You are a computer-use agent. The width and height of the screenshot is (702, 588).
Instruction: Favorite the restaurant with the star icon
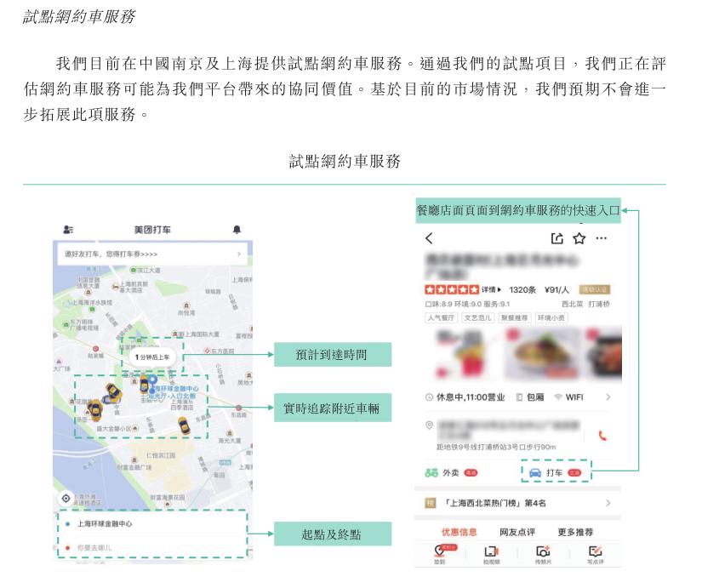[579, 238]
